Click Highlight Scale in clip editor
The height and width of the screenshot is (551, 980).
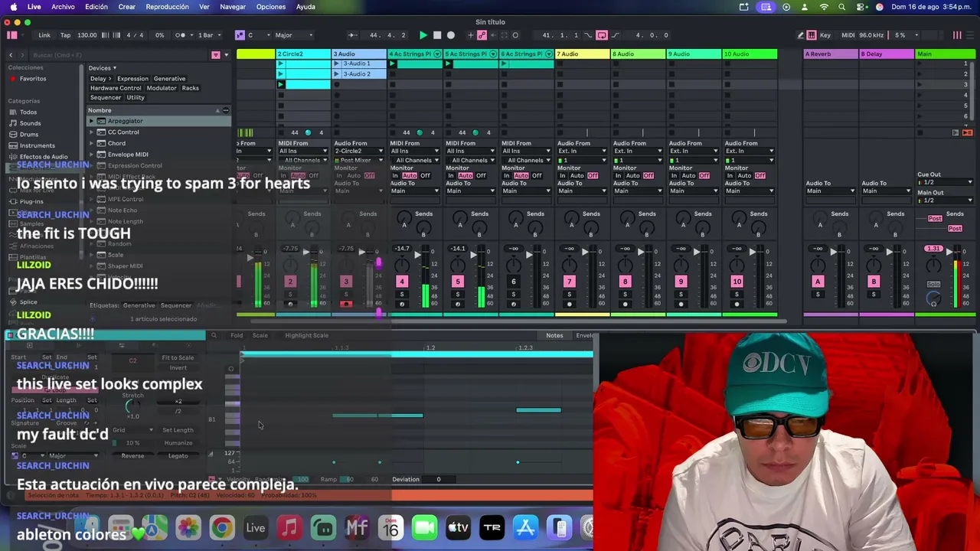click(x=306, y=335)
